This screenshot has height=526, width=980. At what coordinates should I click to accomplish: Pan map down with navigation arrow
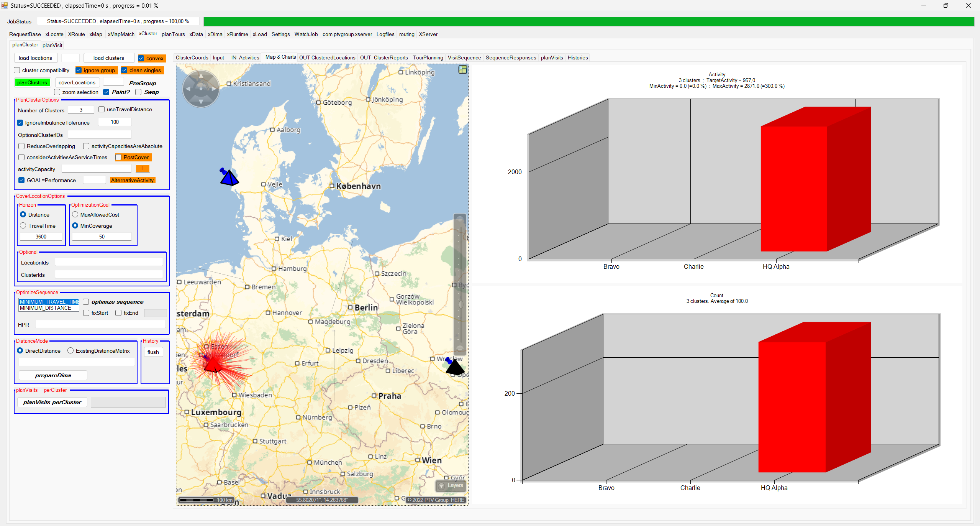click(x=201, y=102)
